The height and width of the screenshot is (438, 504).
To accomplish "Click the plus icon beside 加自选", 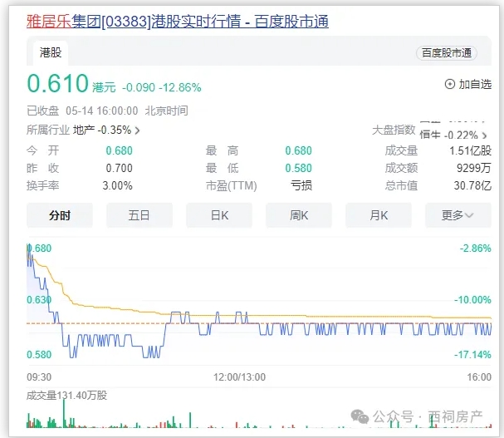I will pyautogui.click(x=450, y=84).
